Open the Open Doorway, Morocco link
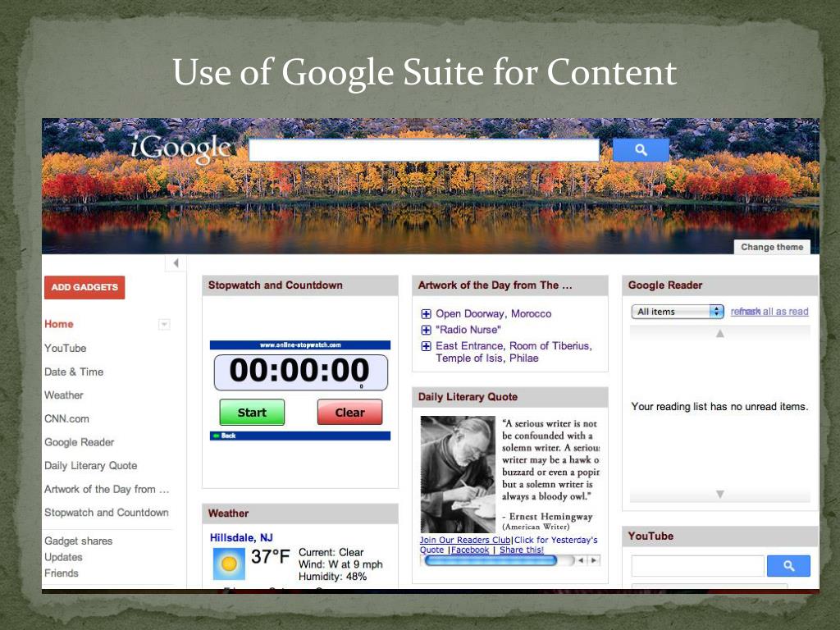The image size is (840, 630). coord(493,314)
